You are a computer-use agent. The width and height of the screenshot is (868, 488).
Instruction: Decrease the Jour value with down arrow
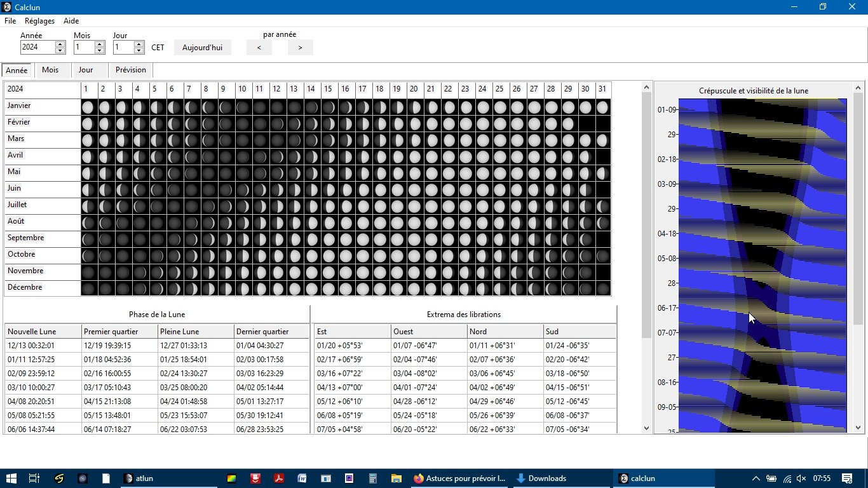139,50
